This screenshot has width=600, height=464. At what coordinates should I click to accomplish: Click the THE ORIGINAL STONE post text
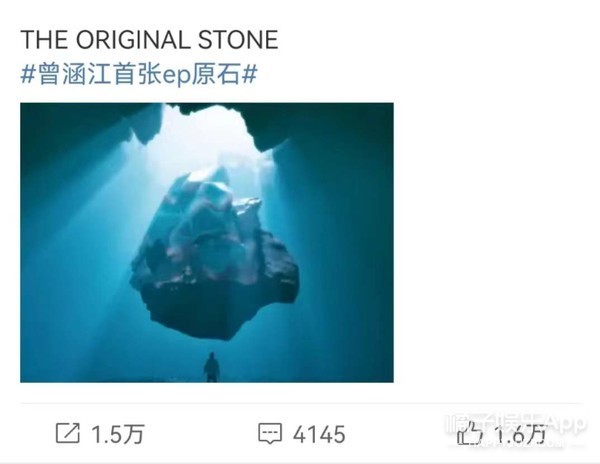(x=149, y=39)
